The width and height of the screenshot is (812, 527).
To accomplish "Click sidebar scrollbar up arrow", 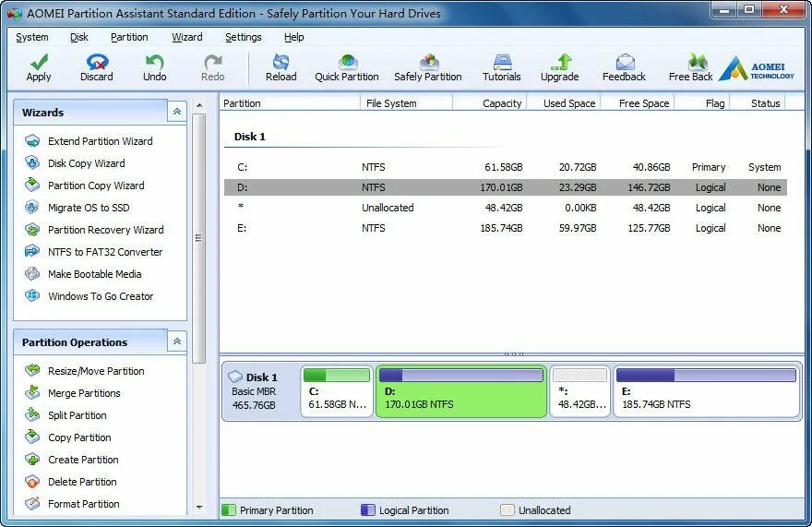I will tap(199, 105).
